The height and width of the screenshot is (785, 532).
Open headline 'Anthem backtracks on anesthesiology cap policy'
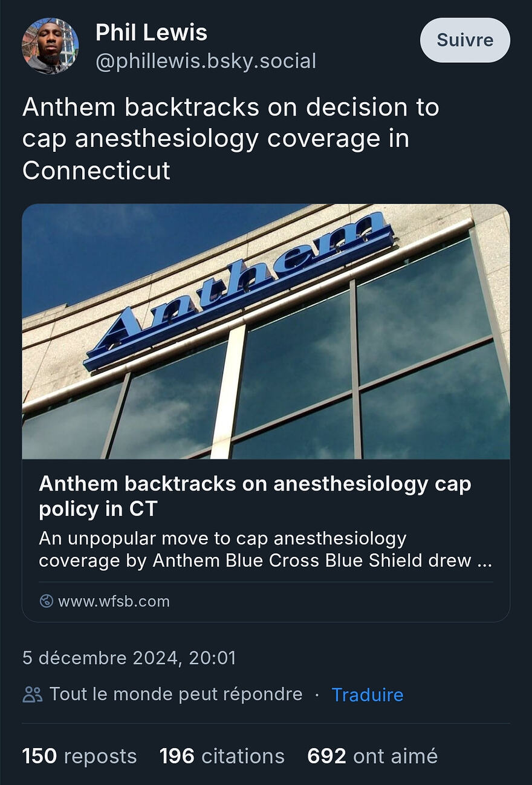[x=255, y=496]
